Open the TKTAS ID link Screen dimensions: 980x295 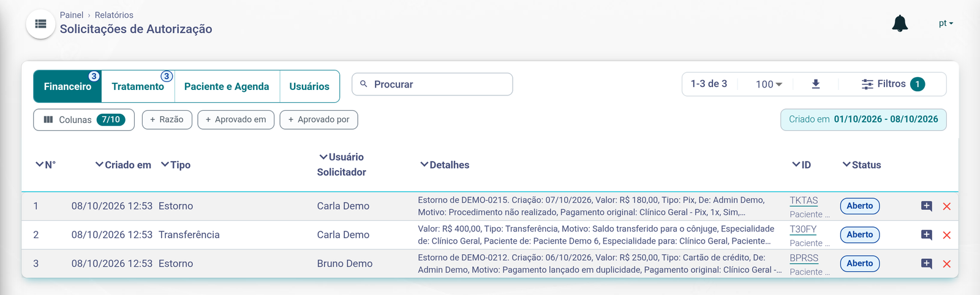804,201
